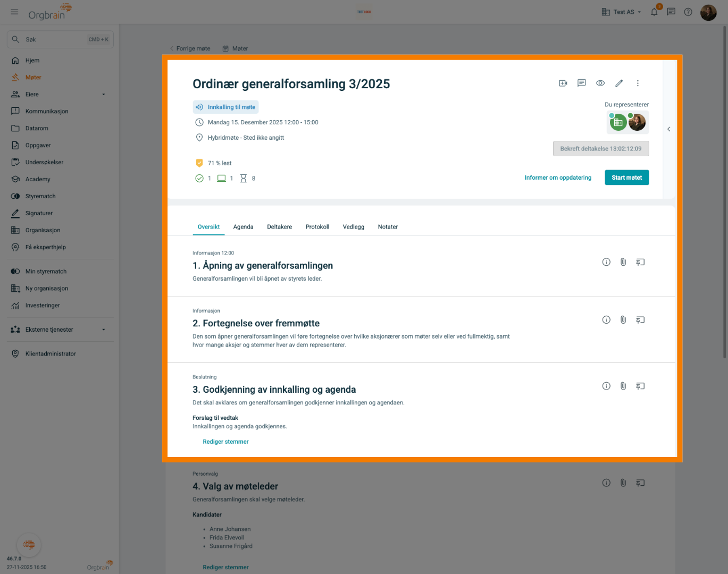Open meeting comments chat icon
The image size is (728, 574).
[581, 83]
